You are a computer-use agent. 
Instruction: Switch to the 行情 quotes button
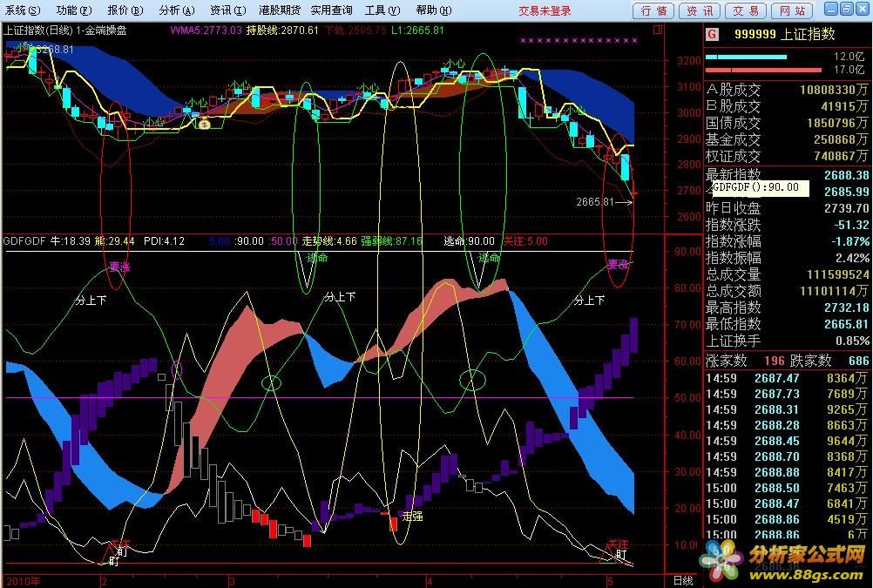[653, 10]
